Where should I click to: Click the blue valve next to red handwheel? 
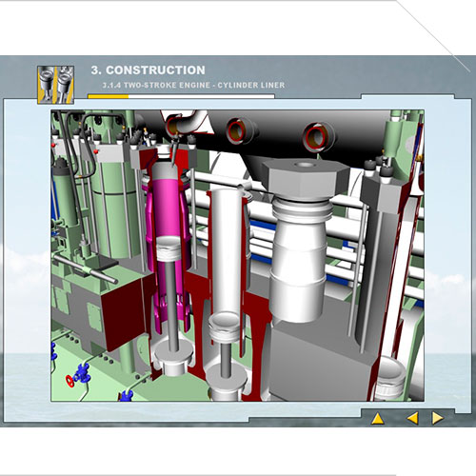[x=82, y=374]
